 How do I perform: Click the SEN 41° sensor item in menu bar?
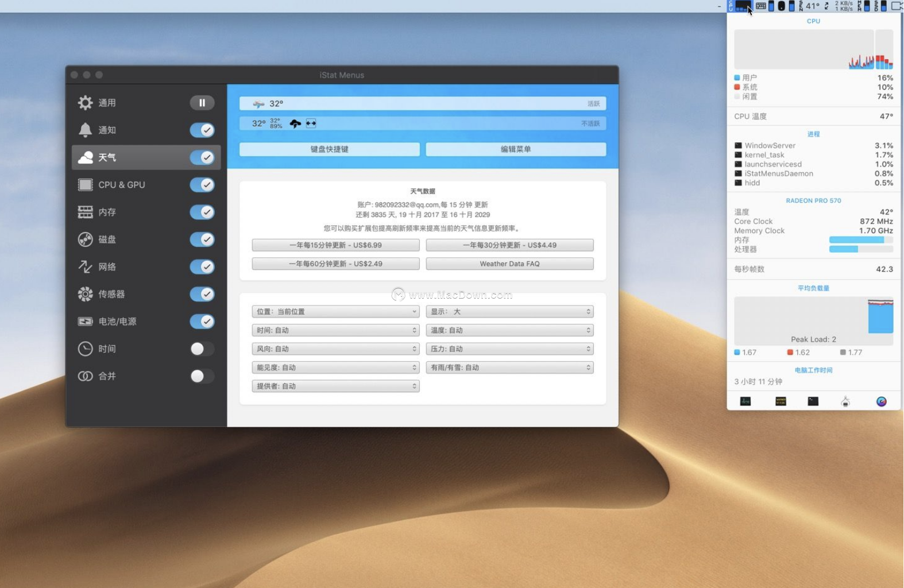tap(809, 6)
